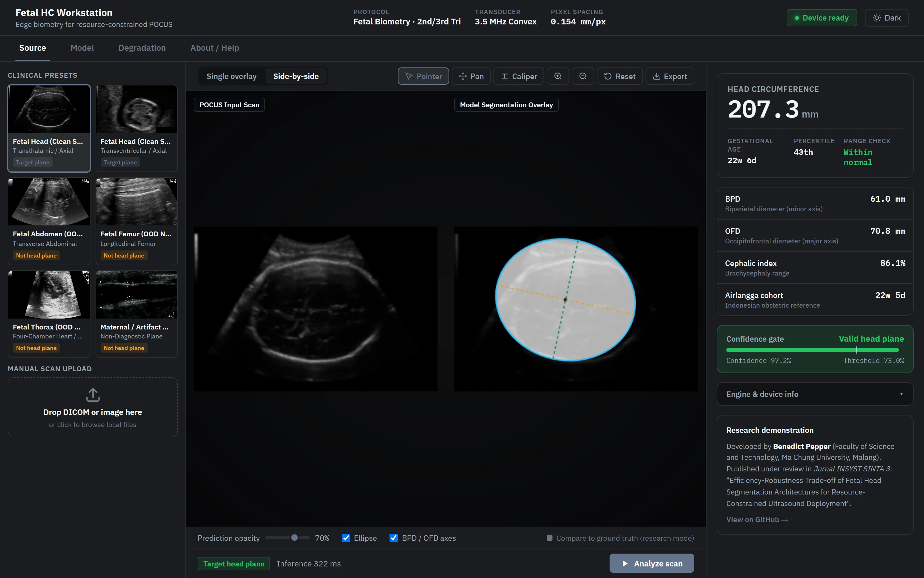Screen dimensions: 924x578
Task: Select the Transthalamic / Axial preset
Action: coord(49,128)
